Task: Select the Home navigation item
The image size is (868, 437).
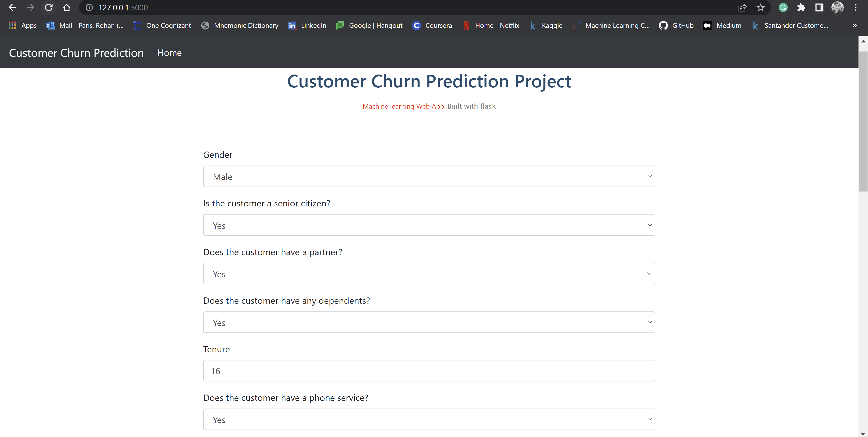Action: (x=170, y=53)
